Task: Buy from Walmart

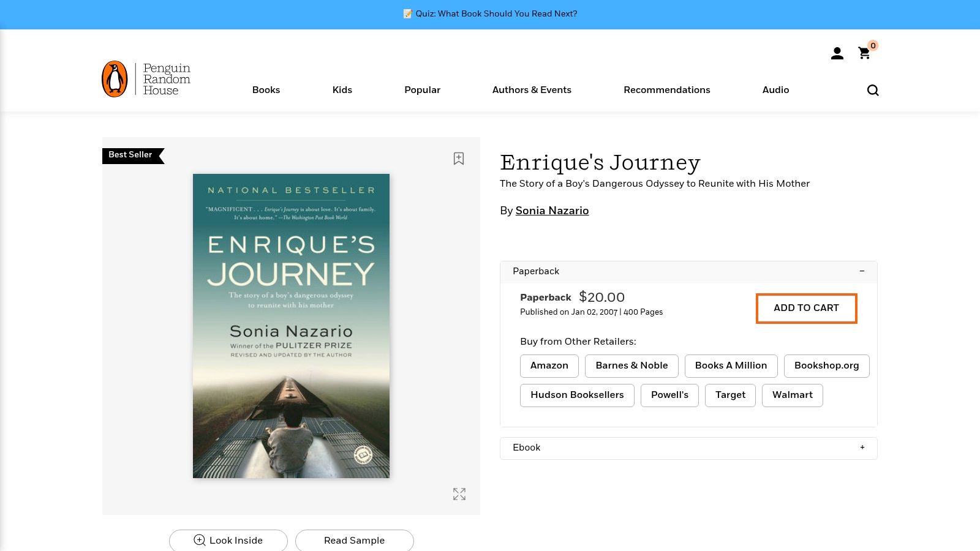Action: (x=792, y=395)
